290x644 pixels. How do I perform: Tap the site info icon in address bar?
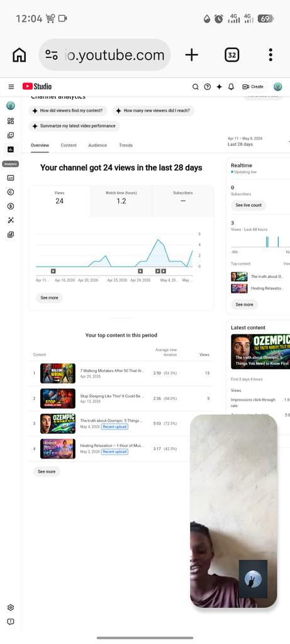pos(52,55)
